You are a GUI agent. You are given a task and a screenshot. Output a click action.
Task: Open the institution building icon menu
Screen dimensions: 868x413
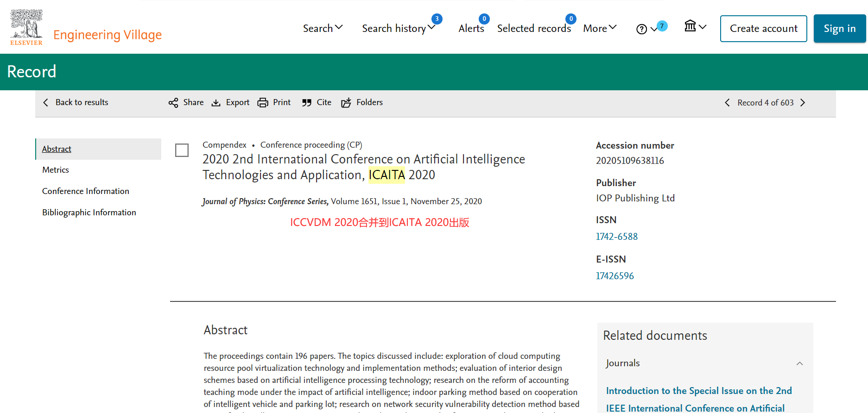(695, 26)
